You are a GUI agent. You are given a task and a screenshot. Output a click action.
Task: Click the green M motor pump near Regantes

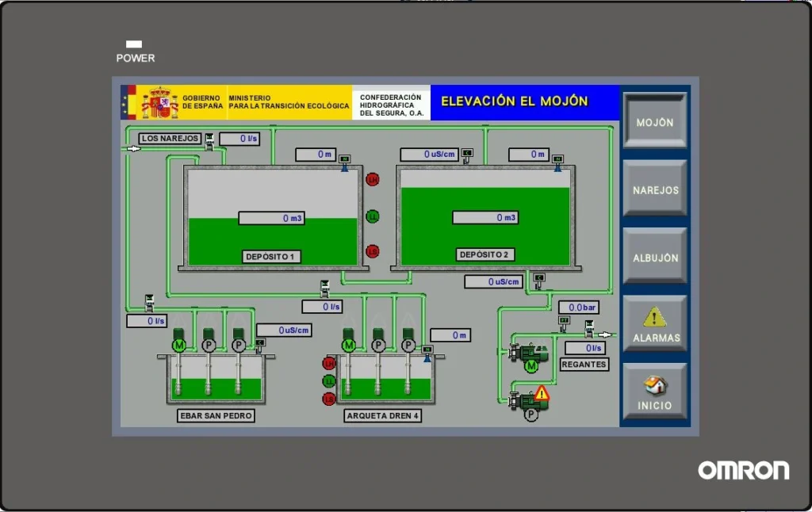[x=530, y=365]
